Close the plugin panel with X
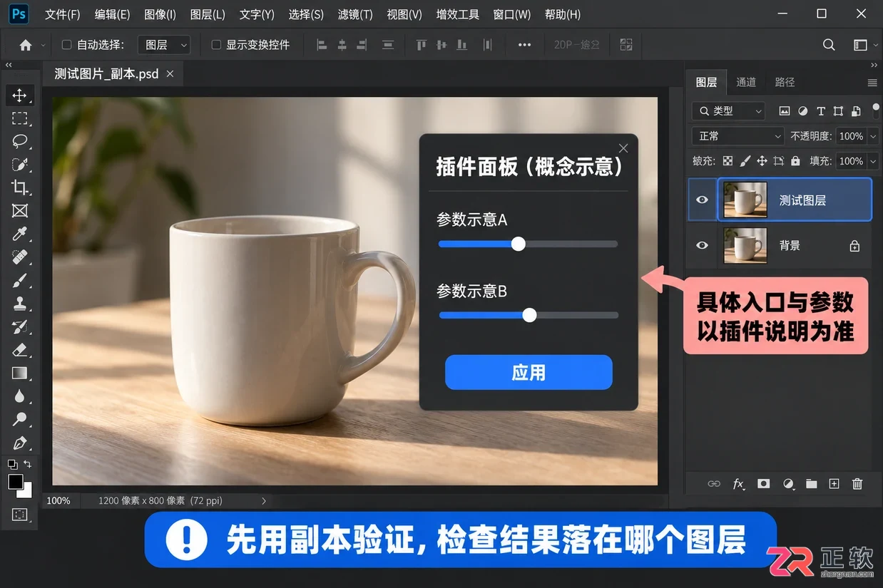Screen dimensions: 883x588 click(623, 148)
